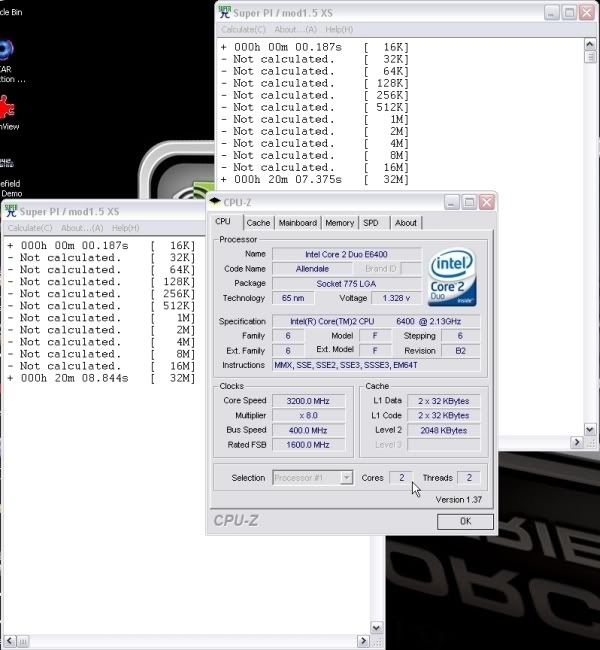Click the Rated FSB value '1600.0 MHz'
Screen dimensions: 600x650
(308, 445)
